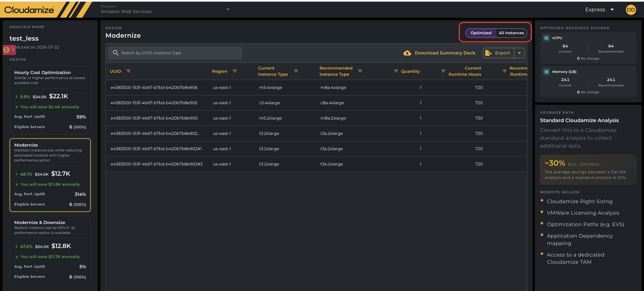Click You will save $11.8K annually

50,184
